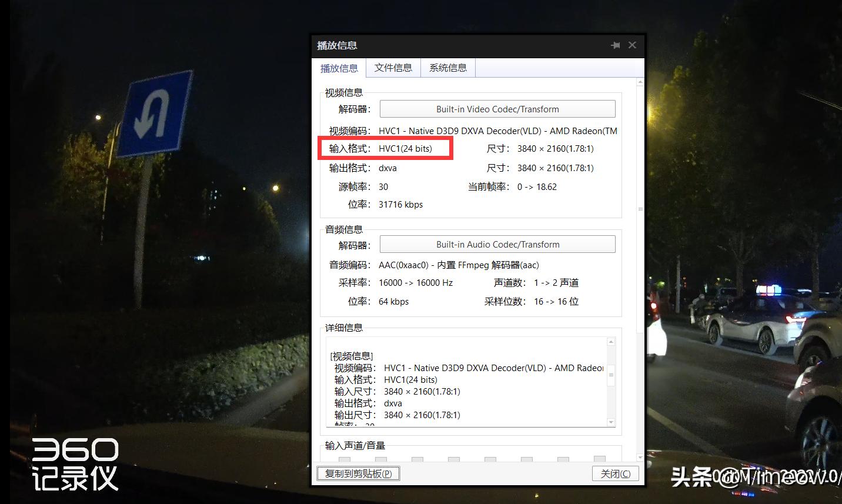Click the dialog's right scrollbar thumb
This screenshot has width=842, height=504.
[640, 209]
